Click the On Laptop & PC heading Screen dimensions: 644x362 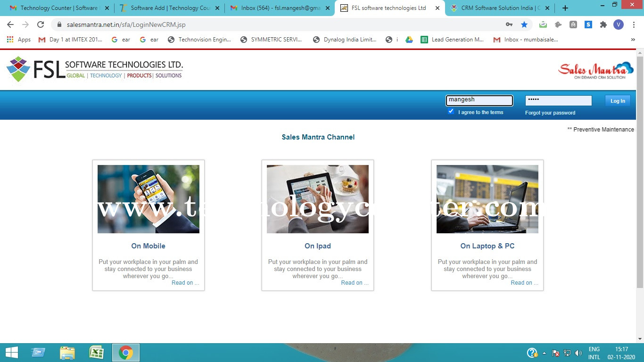487,246
